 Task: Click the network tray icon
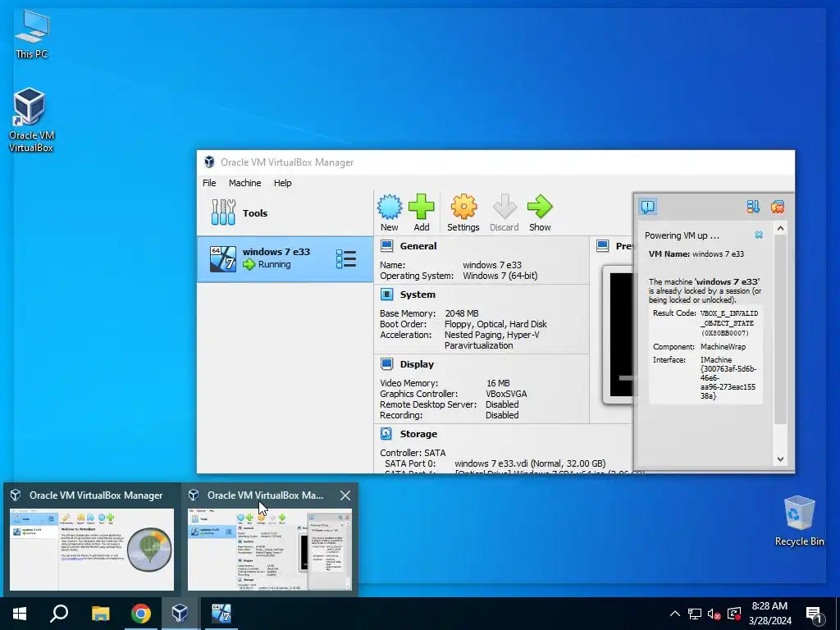(x=695, y=614)
